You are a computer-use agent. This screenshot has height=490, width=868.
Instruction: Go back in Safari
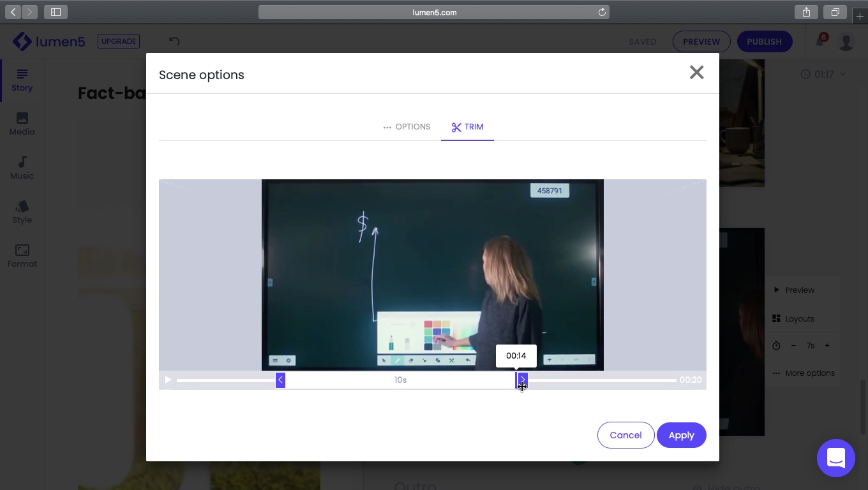pos(13,12)
